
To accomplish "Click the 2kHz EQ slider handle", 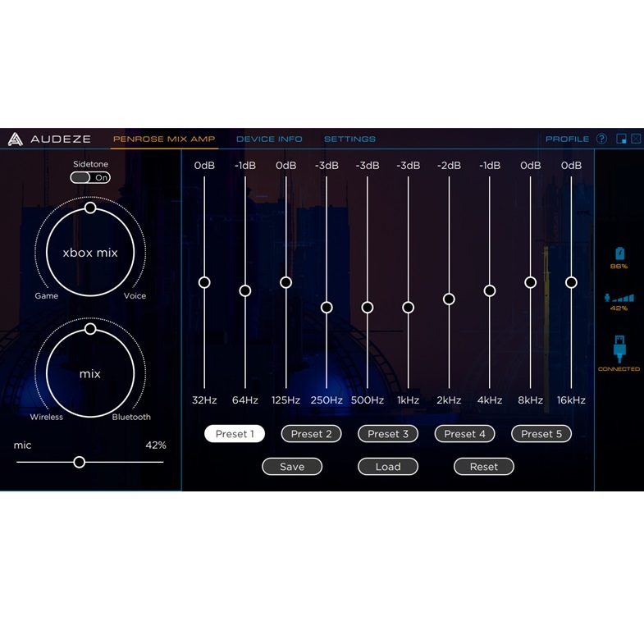I will coord(449,299).
